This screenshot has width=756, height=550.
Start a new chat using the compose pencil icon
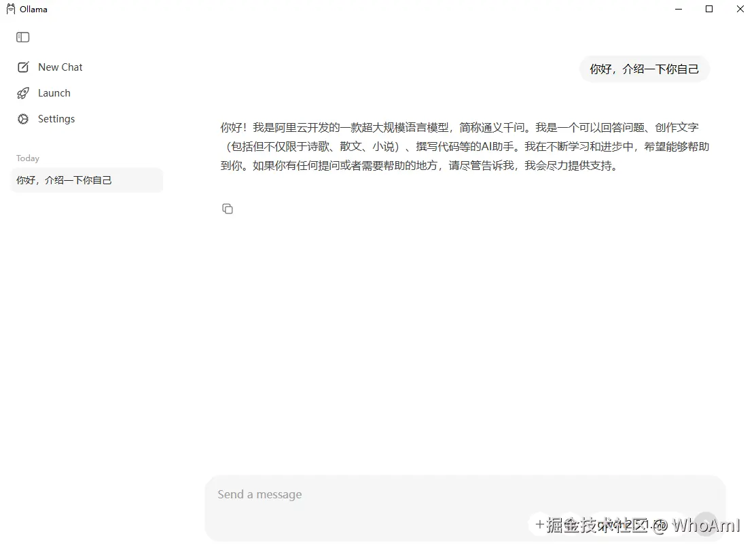(x=22, y=67)
